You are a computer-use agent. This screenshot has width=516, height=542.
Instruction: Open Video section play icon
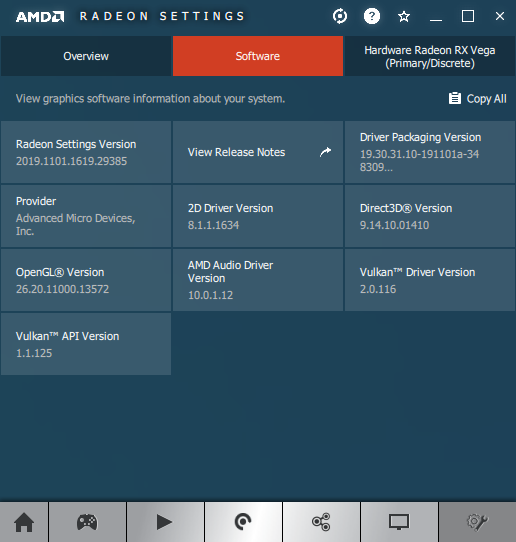[x=165, y=522]
